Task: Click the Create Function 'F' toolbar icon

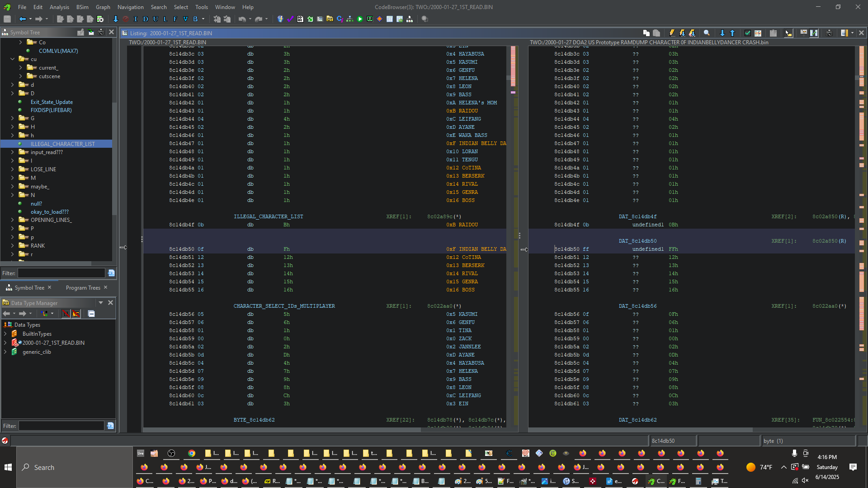Action: click(x=175, y=19)
